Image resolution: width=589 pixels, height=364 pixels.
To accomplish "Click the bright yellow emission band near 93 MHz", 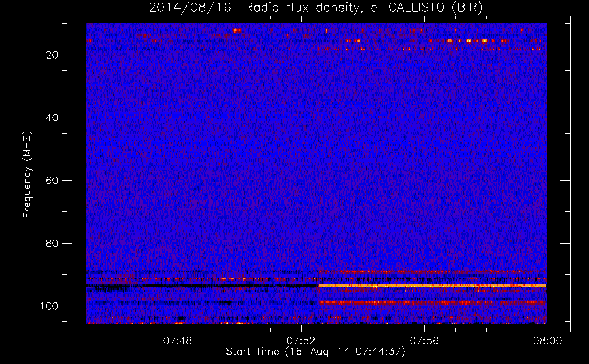I will pos(432,285).
